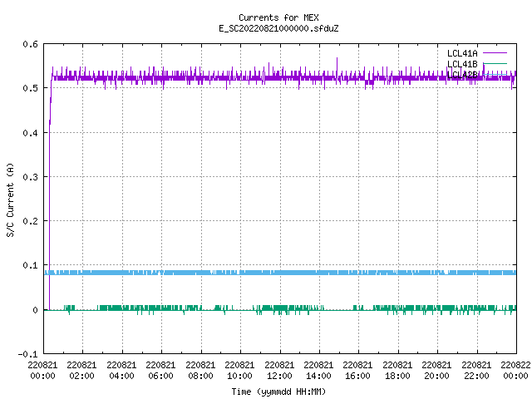Click the LCL41B legend label
The width and height of the screenshot is (532, 399).
tap(462, 64)
